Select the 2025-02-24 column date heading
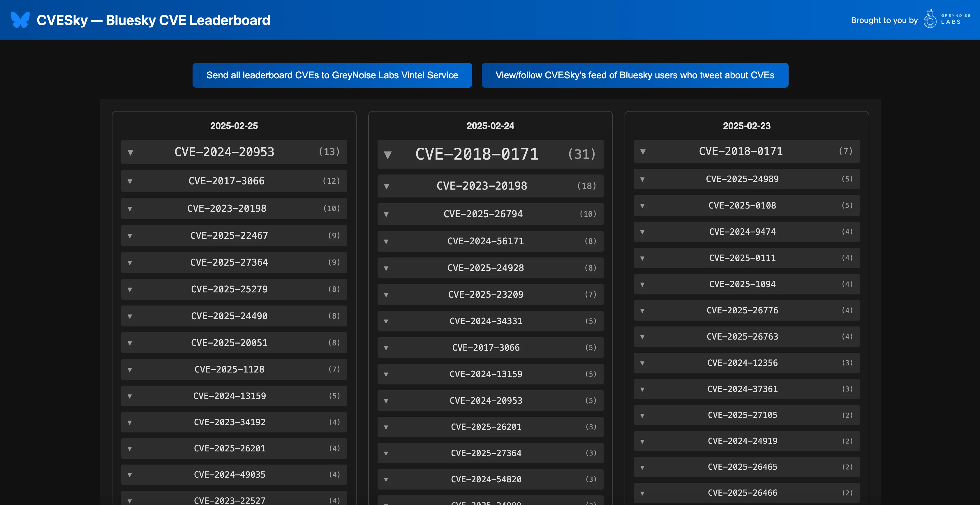The width and height of the screenshot is (980, 505). [x=490, y=126]
